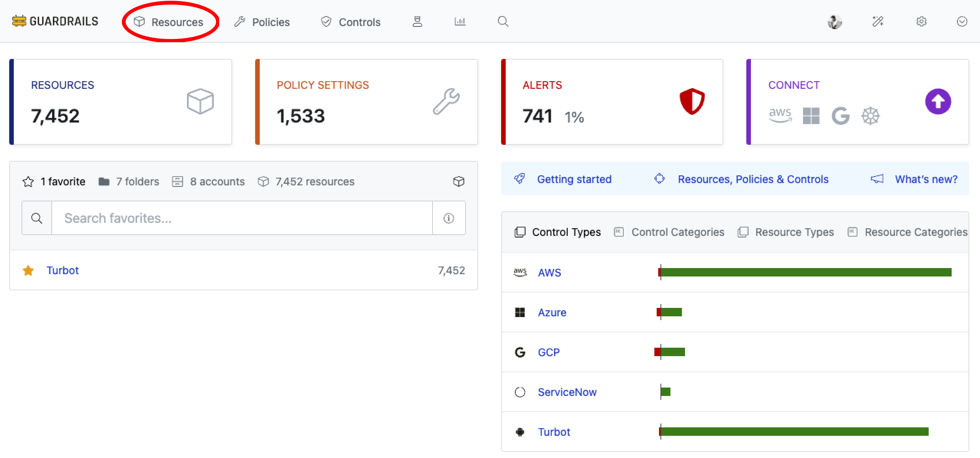980x458 pixels.
Task: Select the 1 favorite filter
Action: tap(54, 182)
